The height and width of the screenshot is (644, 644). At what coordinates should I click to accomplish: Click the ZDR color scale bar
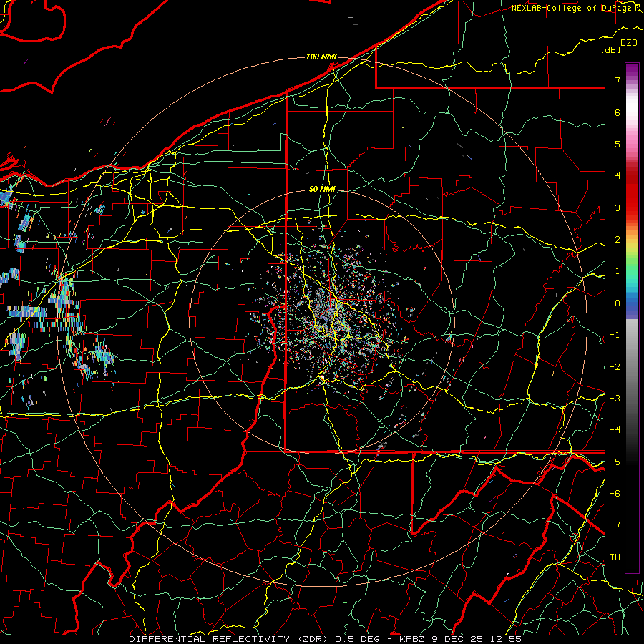632,318
